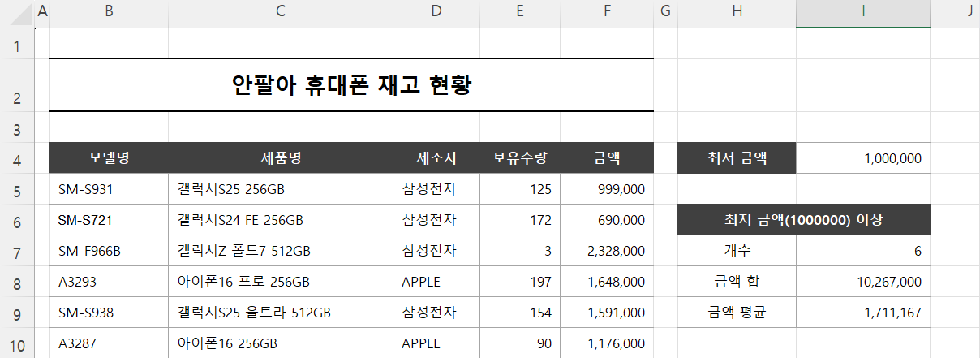Click 갤럭시S24 FE 256GB product cell
Image resolution: width=980 pixels, height=358 pixels.
(x=281, y=220)
